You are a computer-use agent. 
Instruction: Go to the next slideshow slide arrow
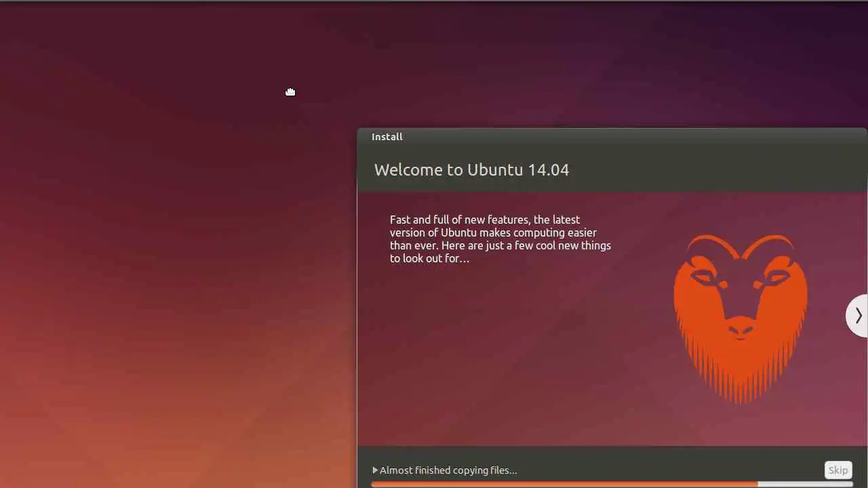tap(858, 315)
